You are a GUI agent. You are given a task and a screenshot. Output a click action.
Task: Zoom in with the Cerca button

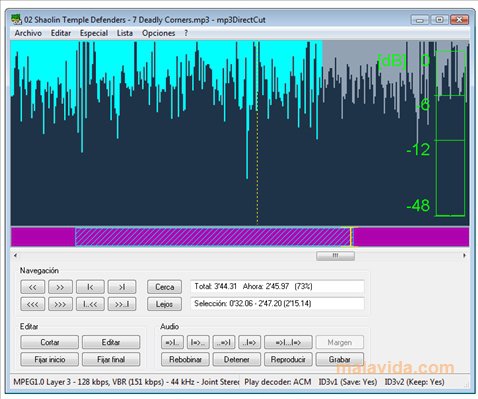point(164,287)
